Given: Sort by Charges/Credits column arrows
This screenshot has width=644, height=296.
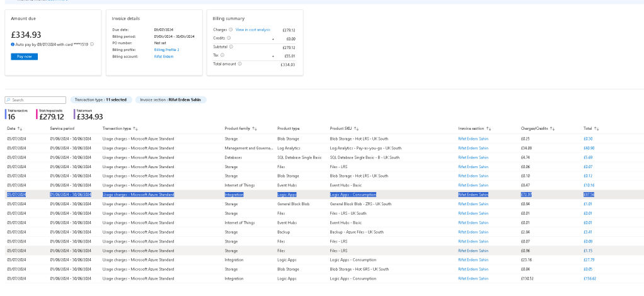Looking at the screenshot, I should click(553, 129).
